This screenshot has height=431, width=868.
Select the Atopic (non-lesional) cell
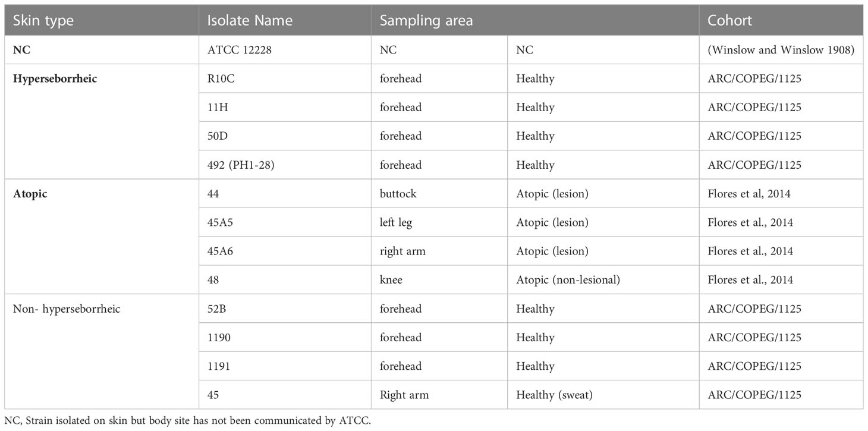pyautogui.click(x=603, y=279)
